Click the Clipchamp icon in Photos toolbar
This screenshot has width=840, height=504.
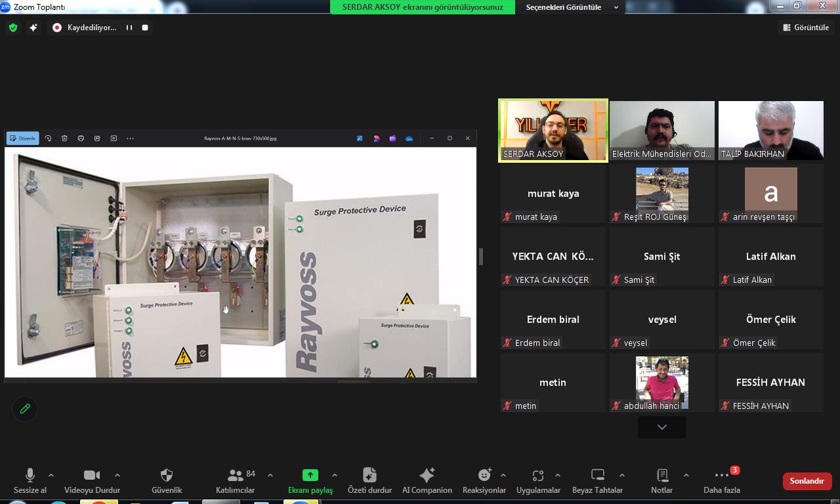[392, 138]
